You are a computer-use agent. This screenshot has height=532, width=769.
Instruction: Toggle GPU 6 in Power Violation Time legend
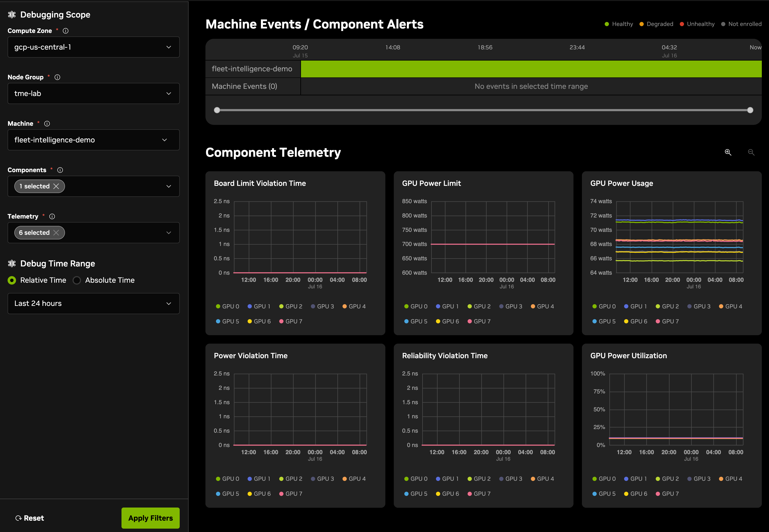[x=259, y=494]
